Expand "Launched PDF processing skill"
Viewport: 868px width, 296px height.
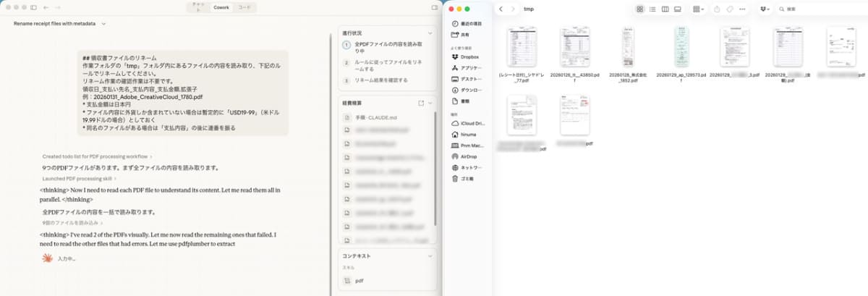tap(79, 178)
